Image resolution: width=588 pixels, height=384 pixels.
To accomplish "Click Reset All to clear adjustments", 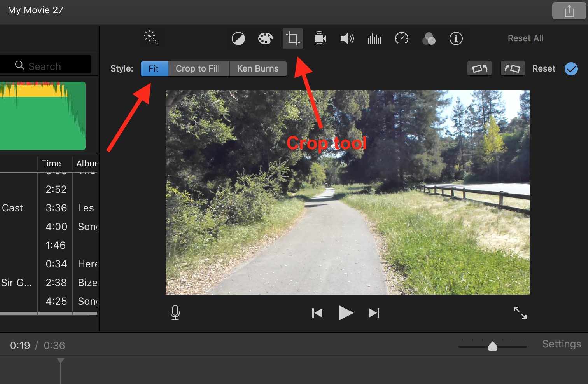I will point(525,38).
